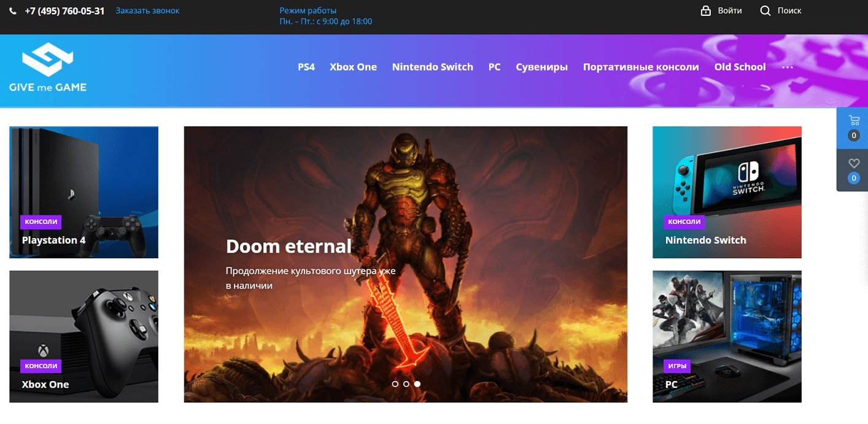Open the Playstation 4 category tile
The height and width of the screenshot is (424, 868).
point(84,192)
